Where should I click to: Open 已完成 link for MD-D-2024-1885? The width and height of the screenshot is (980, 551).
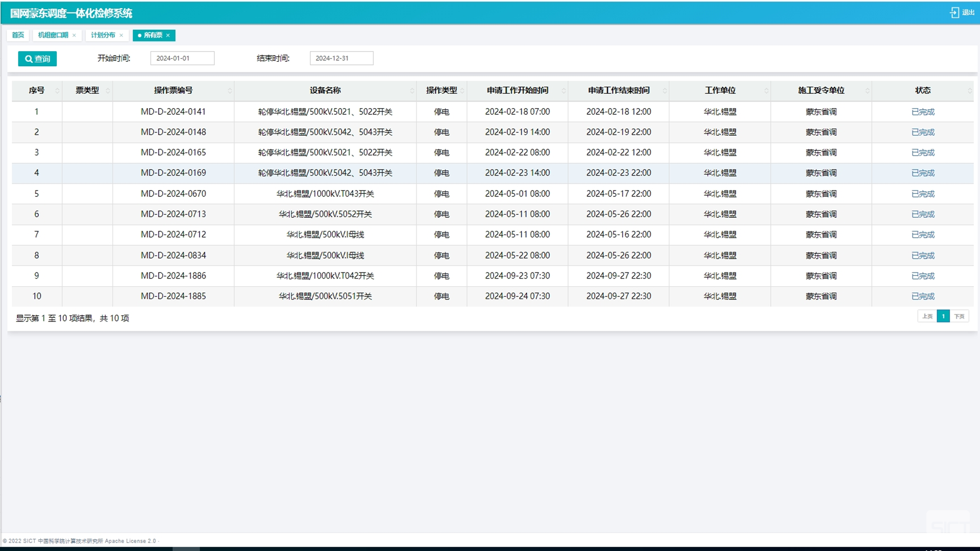(x=922, y=296)
